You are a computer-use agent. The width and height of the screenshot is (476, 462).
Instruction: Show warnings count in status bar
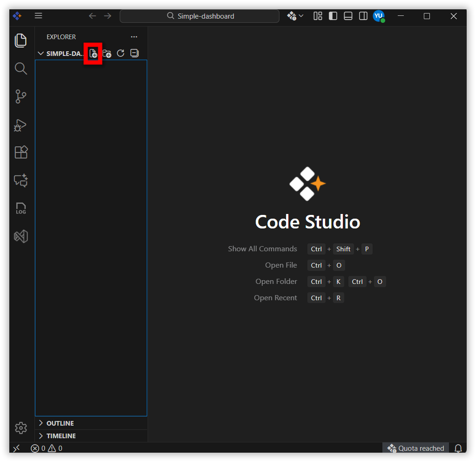pyautogui.click(x=55, y=448)
